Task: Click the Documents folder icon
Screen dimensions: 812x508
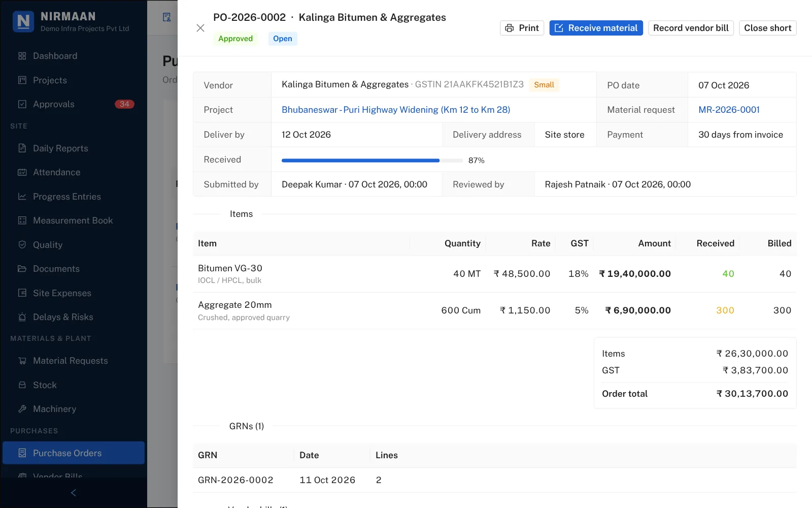Action: pyautogui.click(x=22, y=269)
